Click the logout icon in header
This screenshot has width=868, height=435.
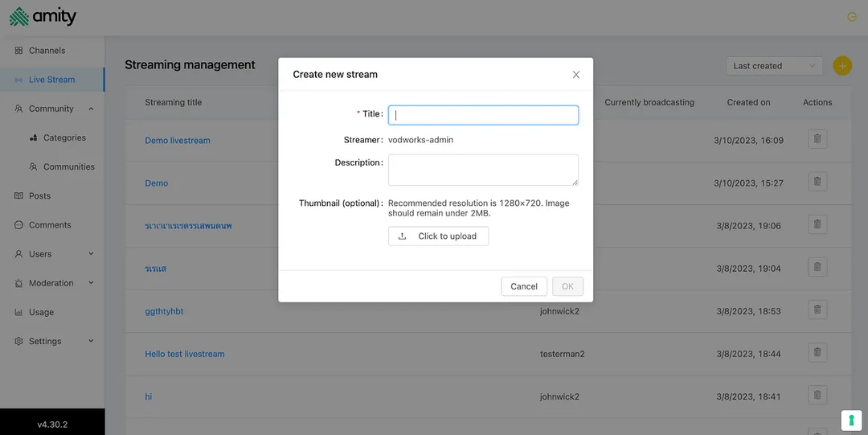tap(852, 17)
